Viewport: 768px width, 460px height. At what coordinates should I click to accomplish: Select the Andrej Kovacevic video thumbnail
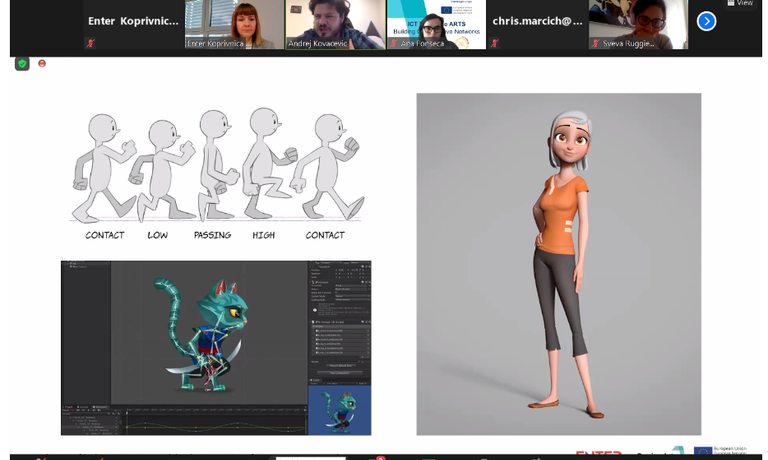336,24
